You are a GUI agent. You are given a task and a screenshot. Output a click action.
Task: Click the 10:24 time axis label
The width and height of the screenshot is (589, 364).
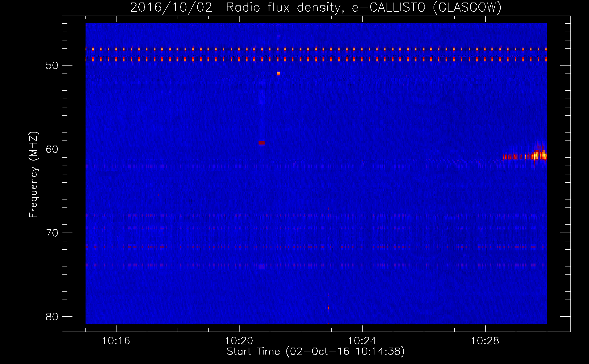[362, 341]
